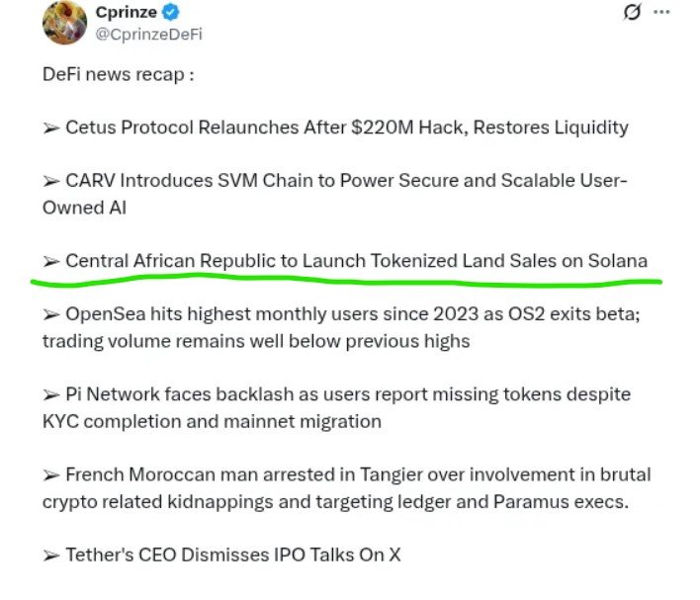Click the Cprinze profile avatar
This screenshot has width=700, height=600.
point(64,23)
